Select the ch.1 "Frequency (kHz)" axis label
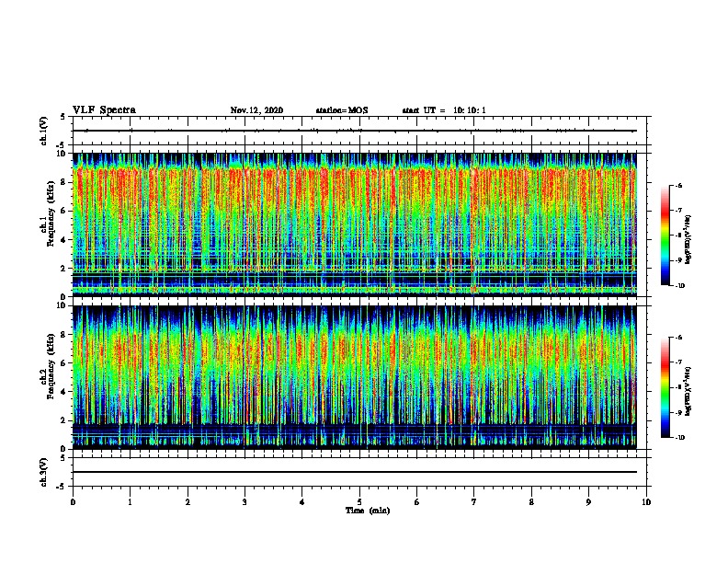This screenshot has height=563, width=728. coord(51,213)
